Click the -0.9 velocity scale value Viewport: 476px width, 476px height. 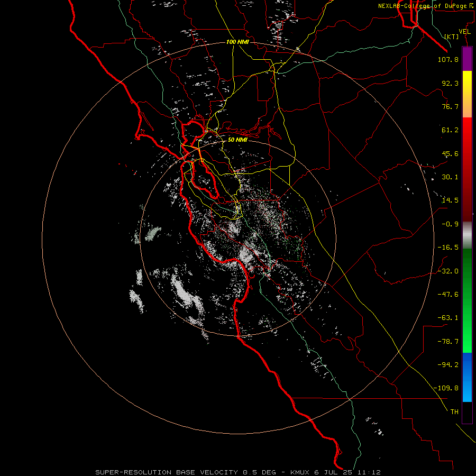(x=450, y=224)
